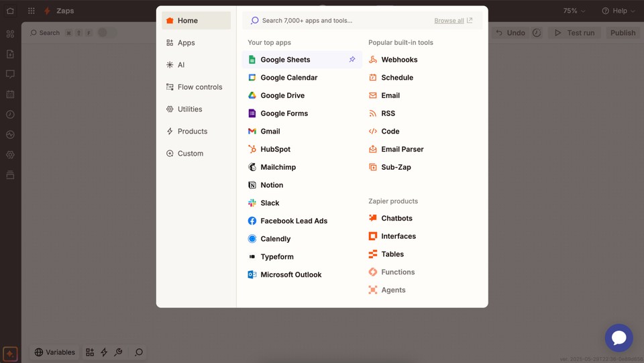Open the AI sparkle assistant icon
This screenshot has width=644, height=363.
click(10, 354)
